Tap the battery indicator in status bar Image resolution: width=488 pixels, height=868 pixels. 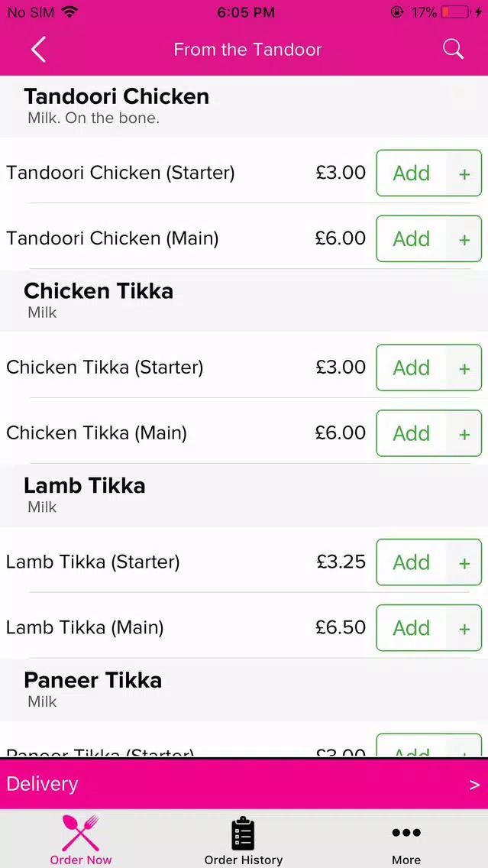click(x=457, y=12)
